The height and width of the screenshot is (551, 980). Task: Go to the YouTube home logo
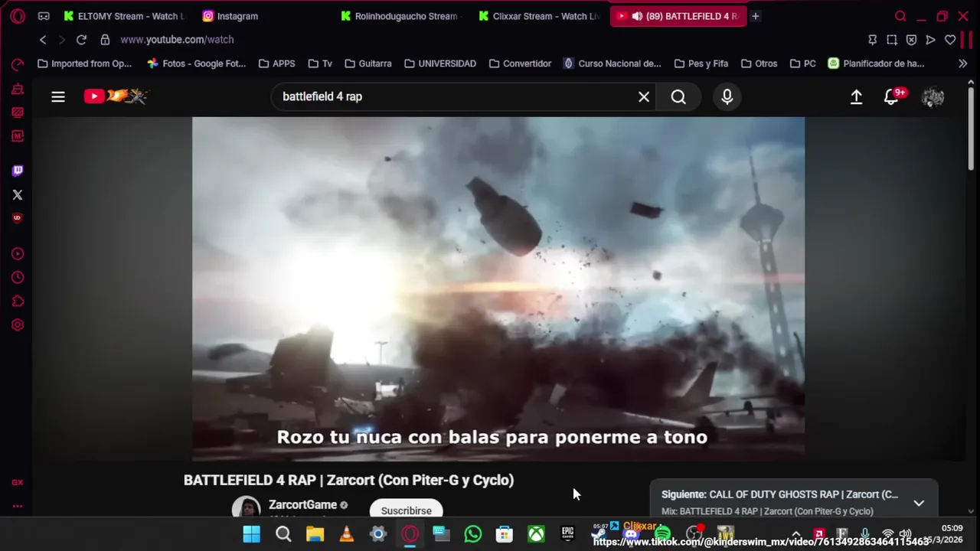pyautogui.click(x=116, y=96)
